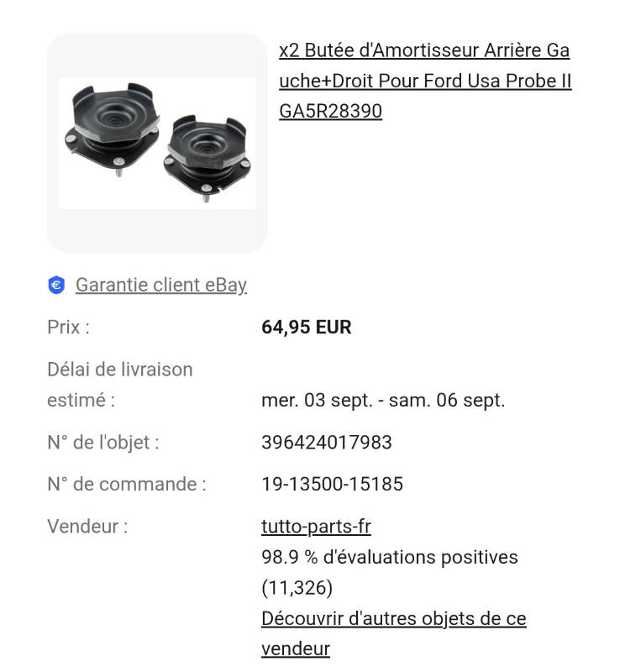Open the Butée d'Amortisseur product title link
Screen dimensions: 625x672
[424, 50]
